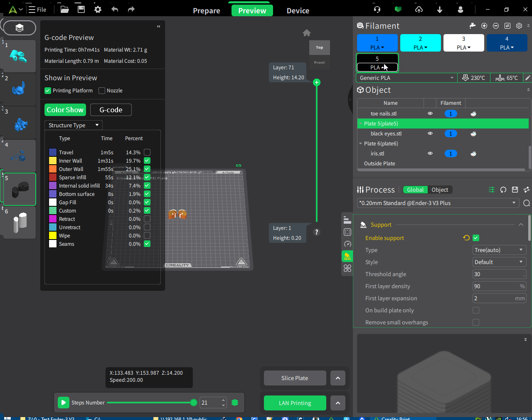The height and width of the screenshot is (420, 532).
Task: Open the Structure Type dropdown
Action: (73, 125)
